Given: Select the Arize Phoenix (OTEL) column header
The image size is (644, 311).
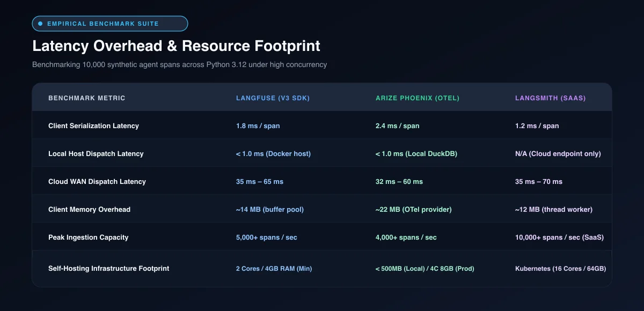Looking at the screenshot, I should click(x=418, y=98).
